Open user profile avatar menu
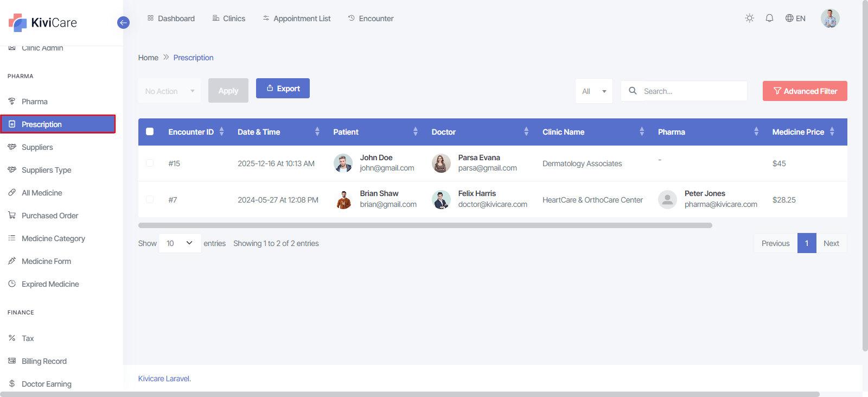Image resolution: width=868 pixels, height=397 pixels. click(829, 18)
